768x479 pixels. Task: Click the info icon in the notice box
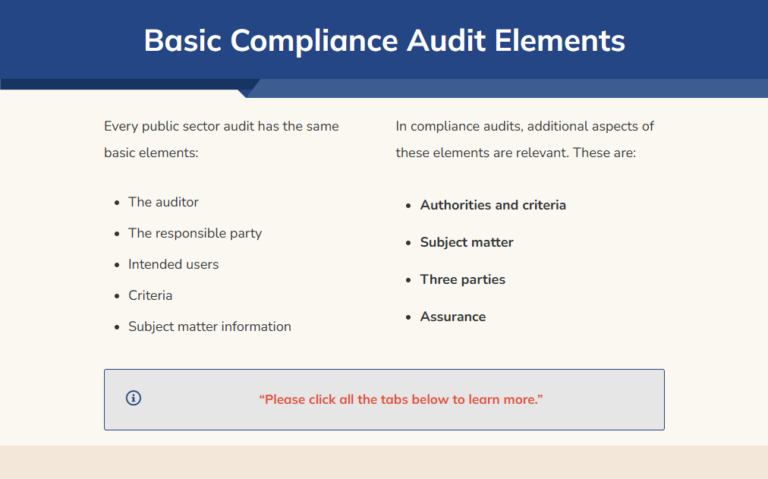(x=133, y=398)
